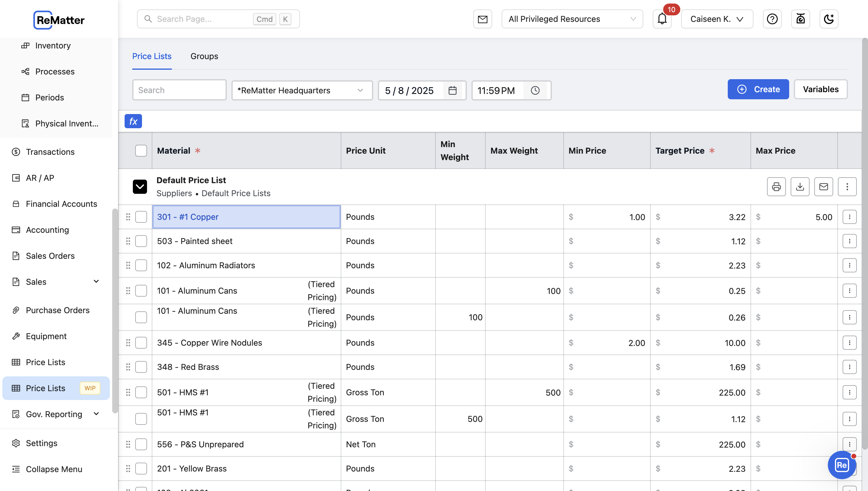Select the 503 - Painted sheet row checkbox
This screenshot has height=491, width=868.
(x=141, y=241)
